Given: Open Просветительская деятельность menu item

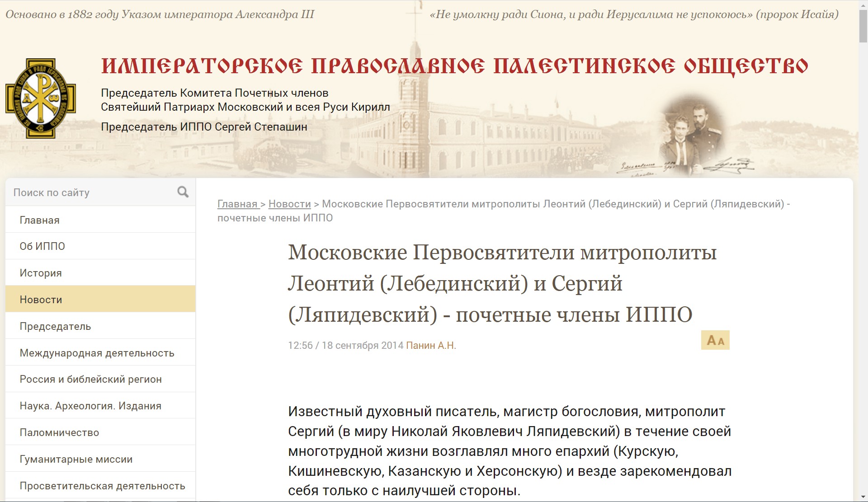Looking at the screenshot, I should pyautogui.click(x=100, y=486).
